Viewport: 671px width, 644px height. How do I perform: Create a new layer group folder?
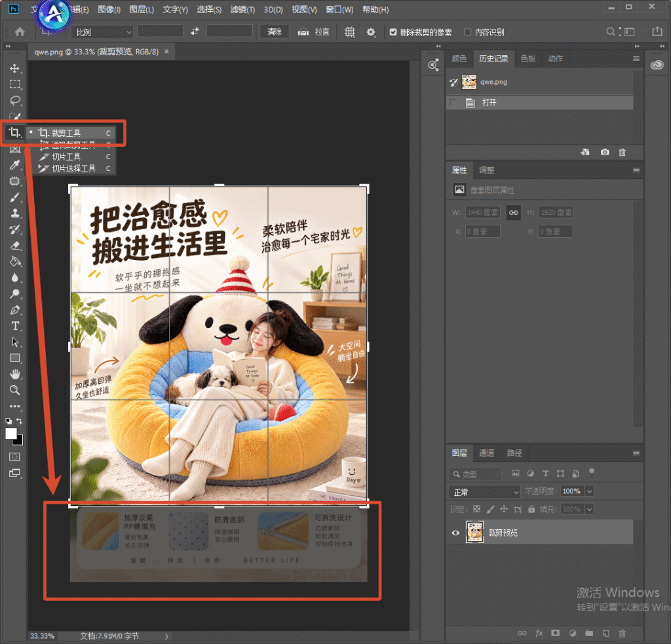589,633
